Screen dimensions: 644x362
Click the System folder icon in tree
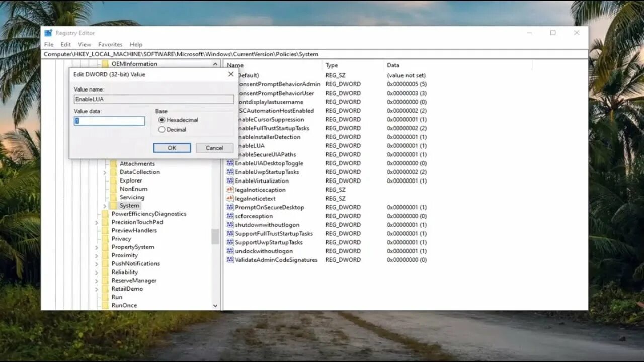click(113, 206)
